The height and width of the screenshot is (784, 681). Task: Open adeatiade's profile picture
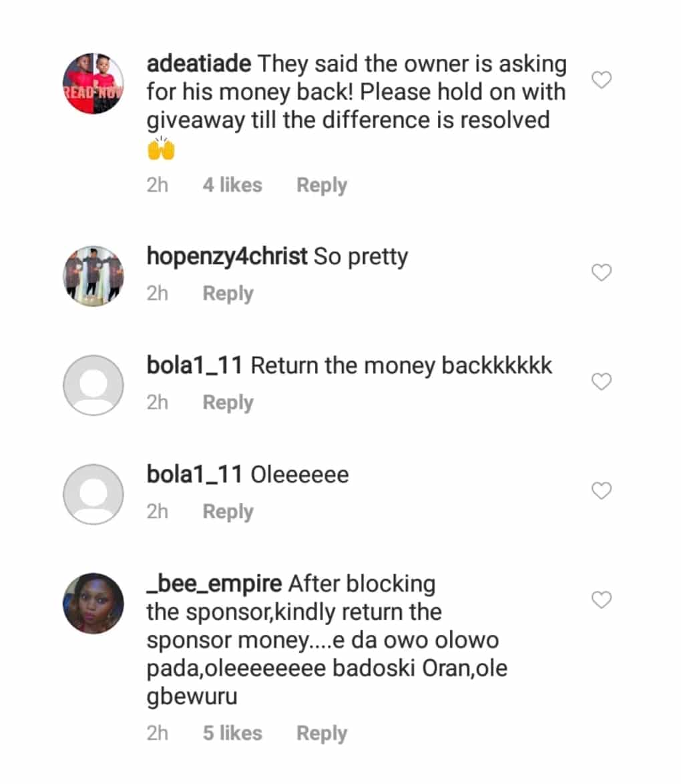pyautogui.click(x=93, y=83)
